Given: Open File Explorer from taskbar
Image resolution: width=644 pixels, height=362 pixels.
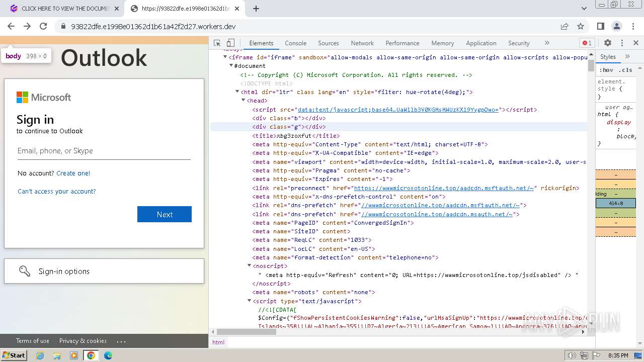Looking at the screenshot, I should (57, 355).
